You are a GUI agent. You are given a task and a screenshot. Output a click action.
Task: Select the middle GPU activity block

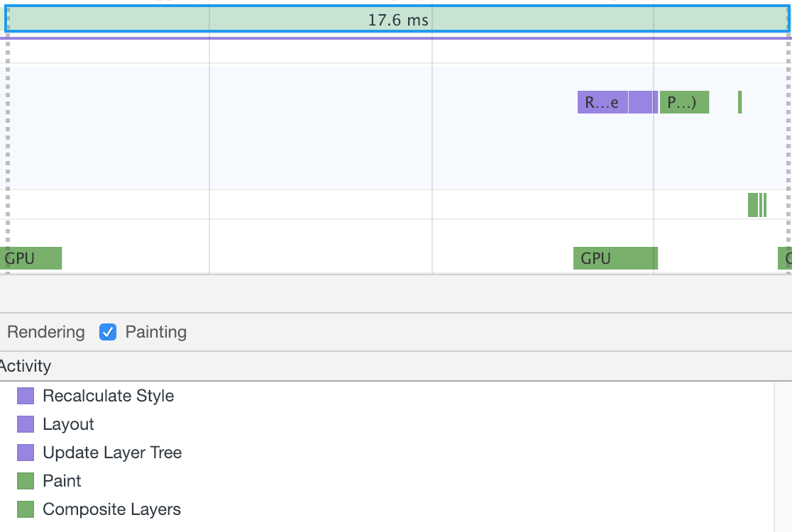[x=615, y=258]
